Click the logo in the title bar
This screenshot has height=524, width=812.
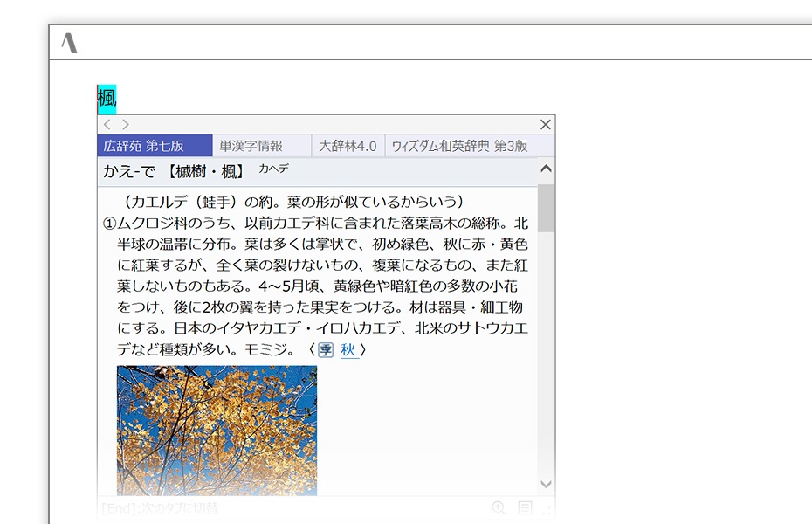[x=69, y=43]
